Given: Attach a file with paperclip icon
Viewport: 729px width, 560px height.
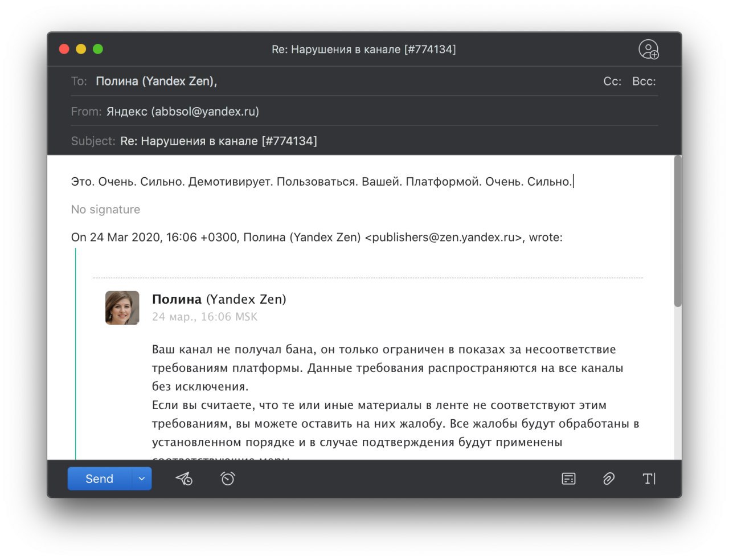Looking at the screenshot, I should (609, 479).
